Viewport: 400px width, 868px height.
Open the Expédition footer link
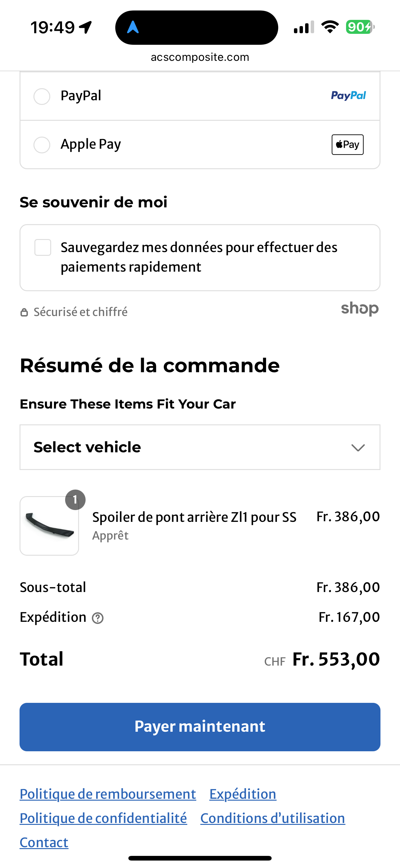[x=243, y=794]
